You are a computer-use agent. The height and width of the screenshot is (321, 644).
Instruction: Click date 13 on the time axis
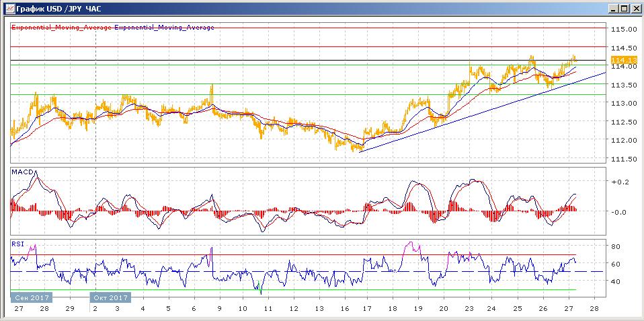click(319, 308)
